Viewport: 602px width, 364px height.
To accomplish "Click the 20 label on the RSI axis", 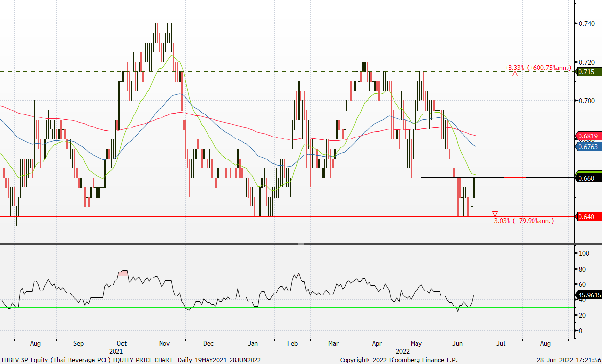I will coord(582,316).
